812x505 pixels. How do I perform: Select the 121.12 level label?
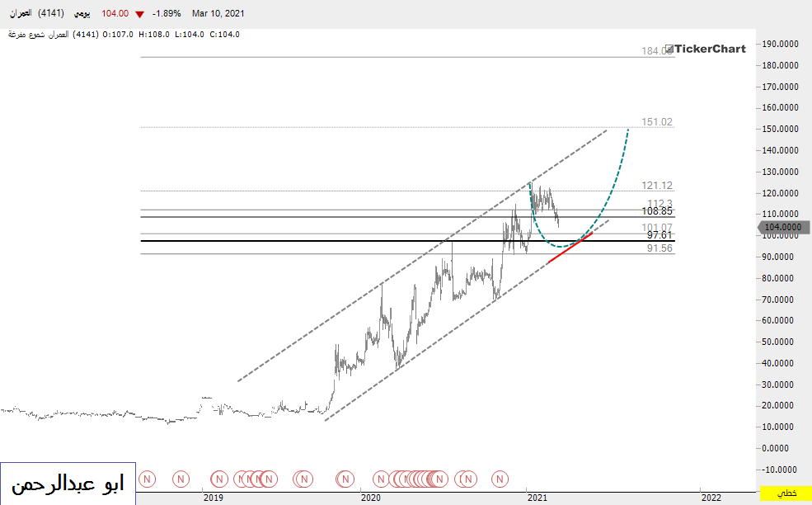(657, 186)
